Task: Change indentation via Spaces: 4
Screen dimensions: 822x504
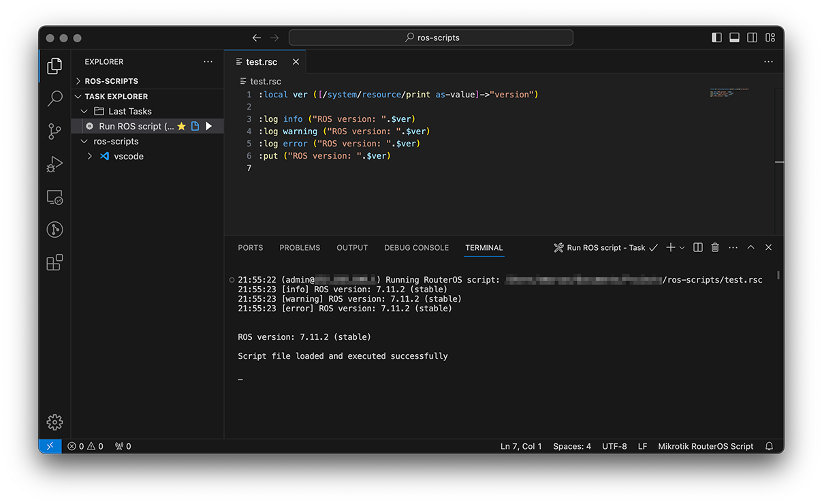Action: pyautogui.click(x=572, y=446)
